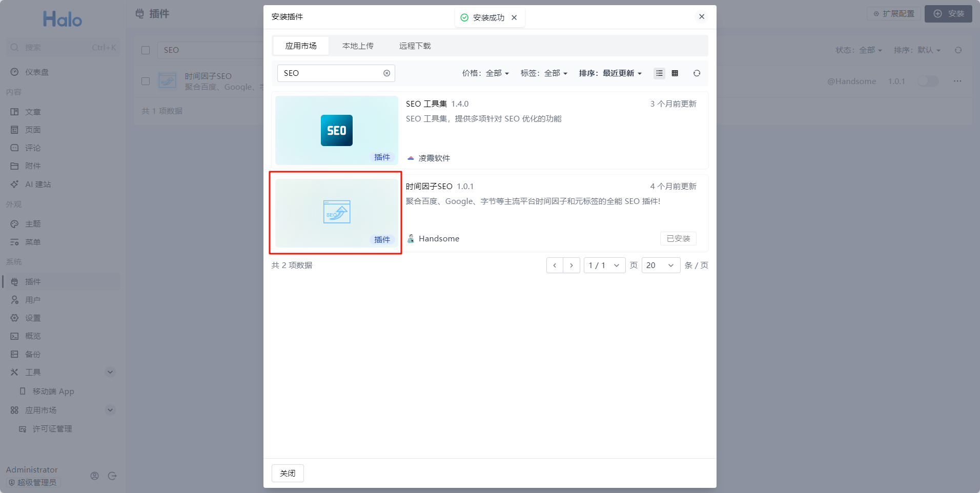Open the more options menu for 时间因子SEO row

pyautogui.click(x=957, y=81)
